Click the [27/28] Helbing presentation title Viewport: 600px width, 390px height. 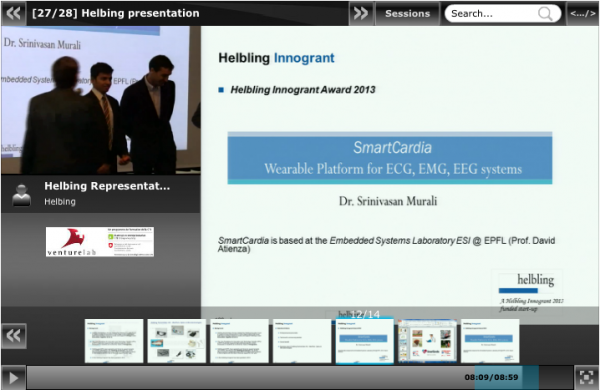pyautogui.click(x=116, y=13)
